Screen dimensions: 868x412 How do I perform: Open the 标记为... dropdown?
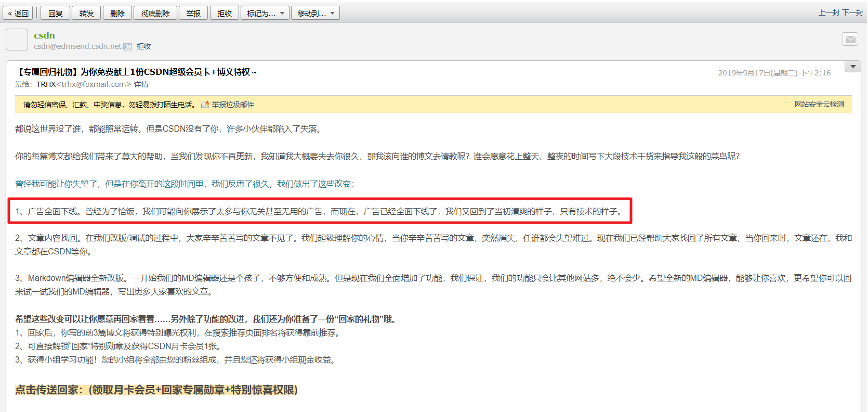pos(265,13)
